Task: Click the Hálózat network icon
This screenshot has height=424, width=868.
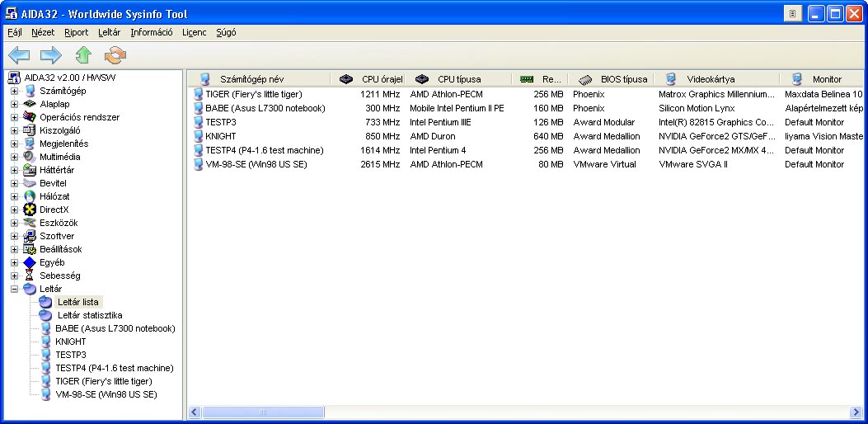Action: pyautogui.click(x=30, y=196)
